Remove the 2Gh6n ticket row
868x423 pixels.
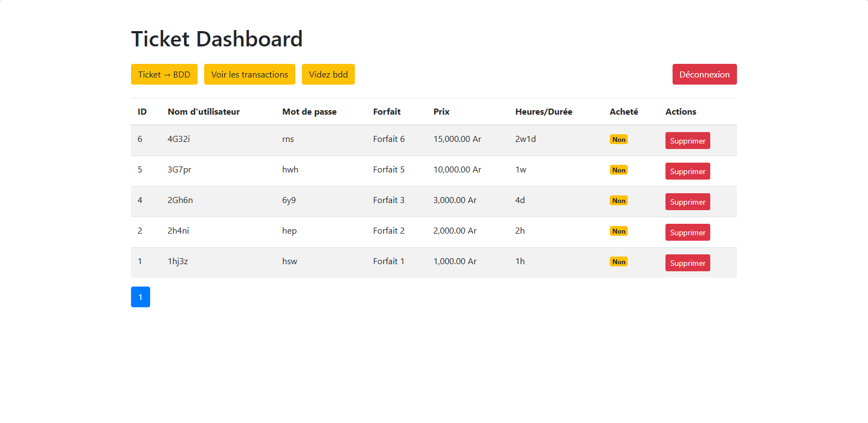(687, 202)
